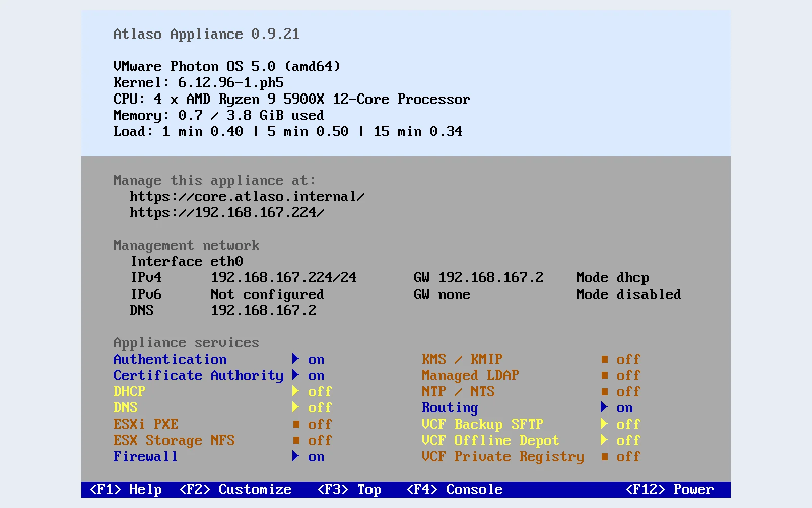This screenshot has width=812, height=508.
Task: Select the Certificate Authority service label
Action: tap(198, 375)
